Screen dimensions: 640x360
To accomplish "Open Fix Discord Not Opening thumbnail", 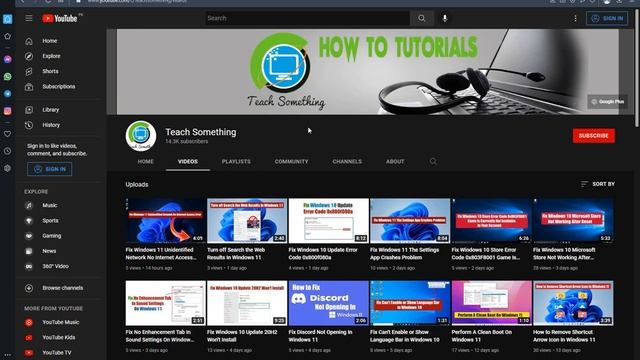I will coord(329,303).
